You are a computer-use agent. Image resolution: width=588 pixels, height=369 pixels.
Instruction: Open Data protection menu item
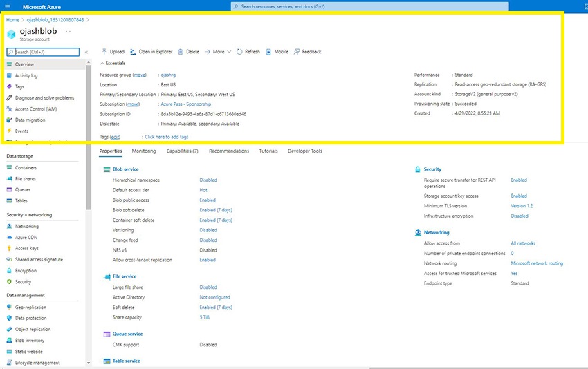pos(30,318)
